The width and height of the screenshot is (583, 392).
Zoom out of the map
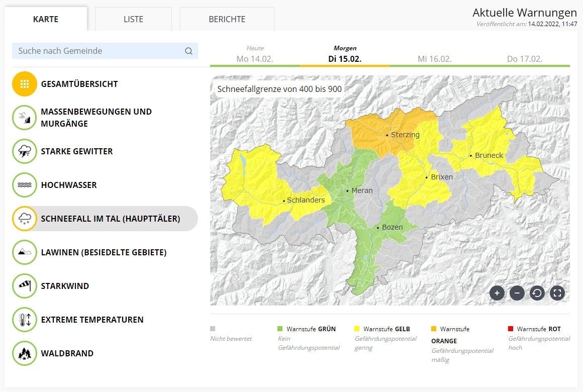click(517, 293)
